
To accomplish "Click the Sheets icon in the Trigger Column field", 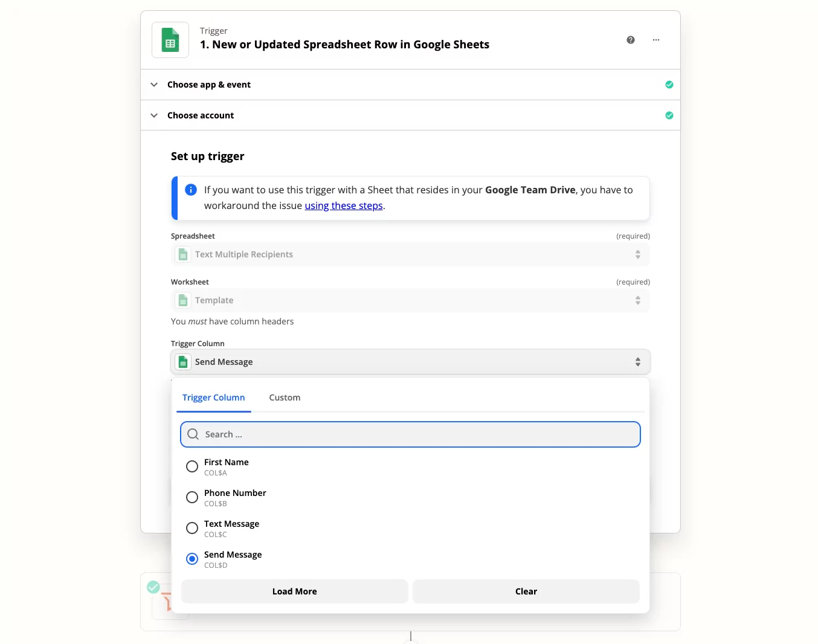I will coord(182,362).
